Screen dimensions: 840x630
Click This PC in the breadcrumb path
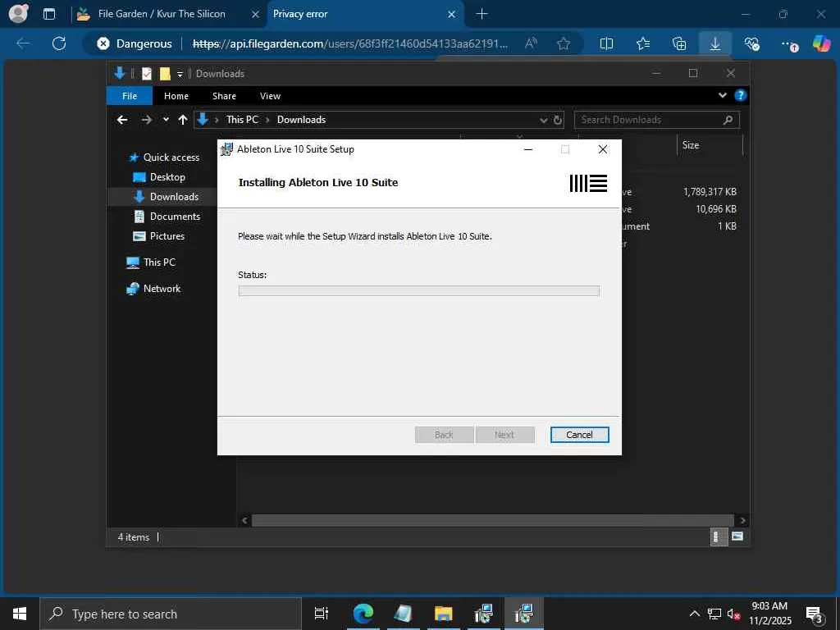tap(242, 120)
